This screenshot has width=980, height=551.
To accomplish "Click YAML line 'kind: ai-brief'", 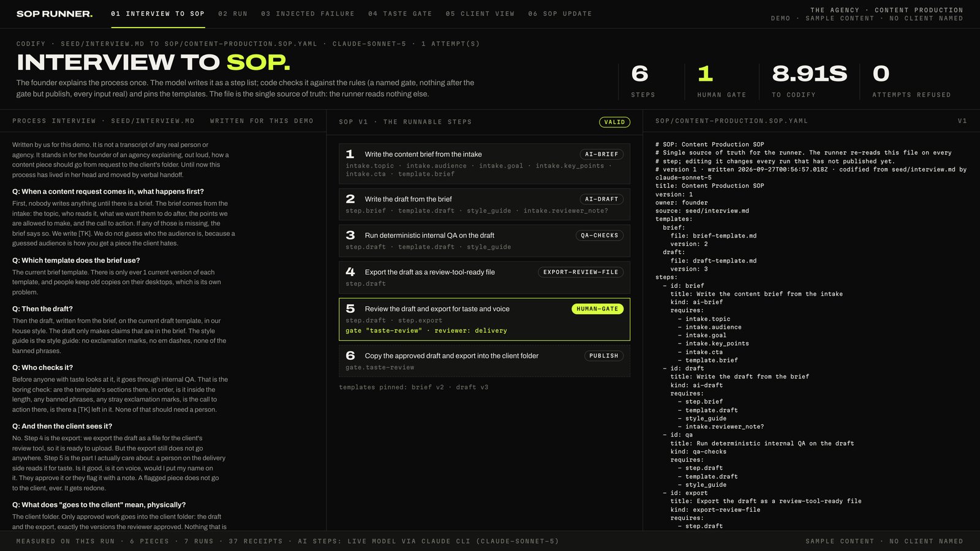I will coord(696,302).
